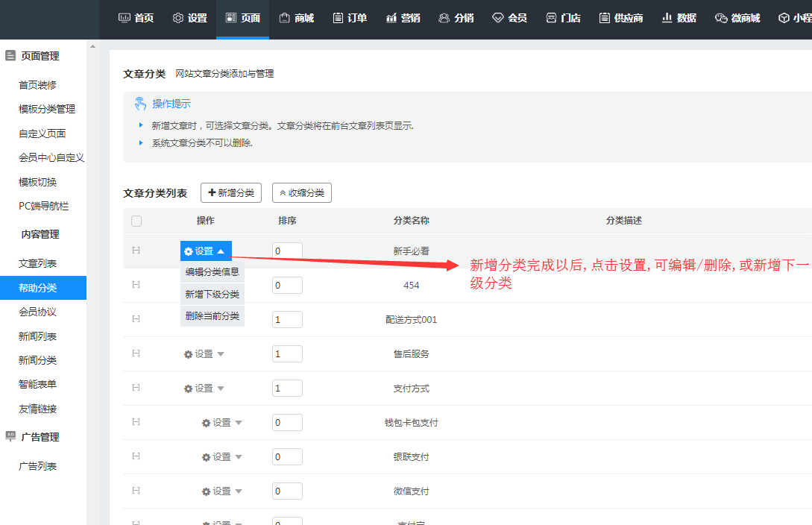点击新增分类按钮
This screenshot has height=525, width=812.
click(x=231, y=192)
